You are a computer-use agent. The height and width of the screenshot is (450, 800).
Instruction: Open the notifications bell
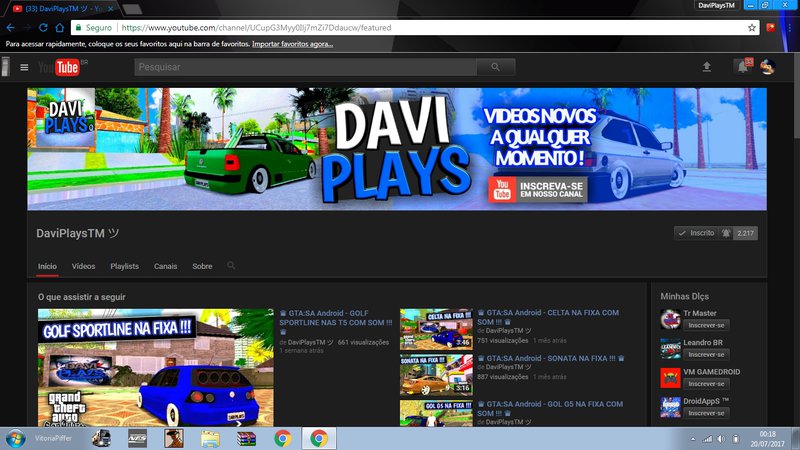(x=743, y=66)
